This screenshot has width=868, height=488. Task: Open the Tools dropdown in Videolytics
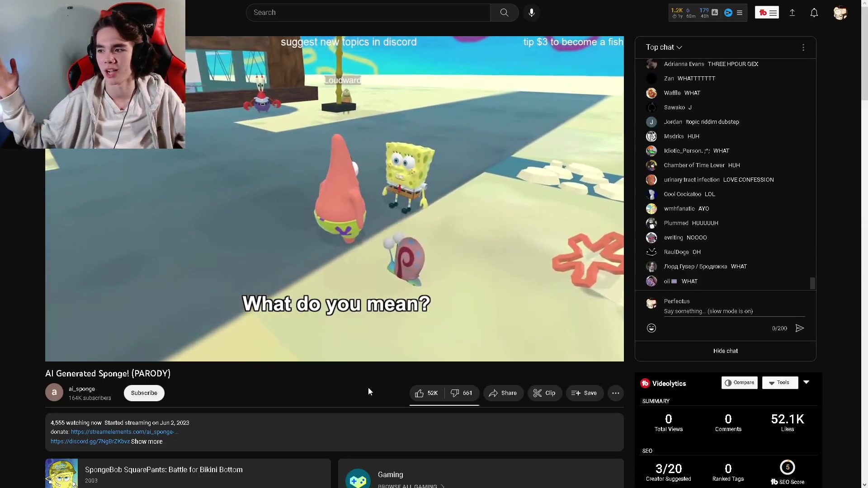click(x=780, y=383)
